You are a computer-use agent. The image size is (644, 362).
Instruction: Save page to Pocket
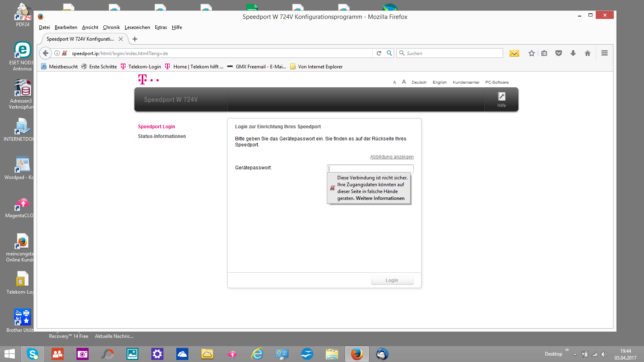tap(559, 53)
